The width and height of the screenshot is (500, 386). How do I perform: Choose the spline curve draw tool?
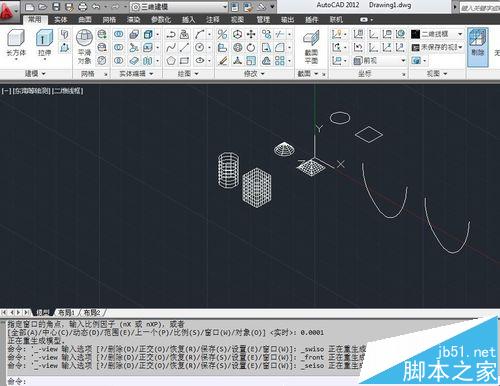pyautogui.click(x=171, y=47)
